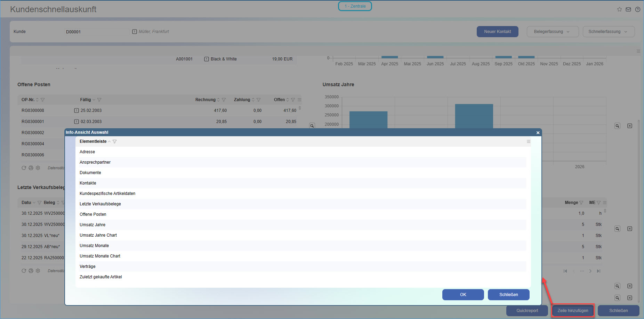This screenshot has height=319, width=644.
Task: Click the Kunde number input field
Action: (x=96, y=32)
